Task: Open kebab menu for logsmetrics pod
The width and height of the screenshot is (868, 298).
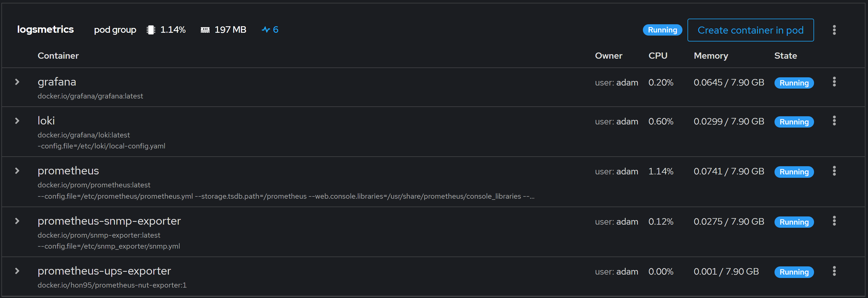Action: tap(834, 30)
